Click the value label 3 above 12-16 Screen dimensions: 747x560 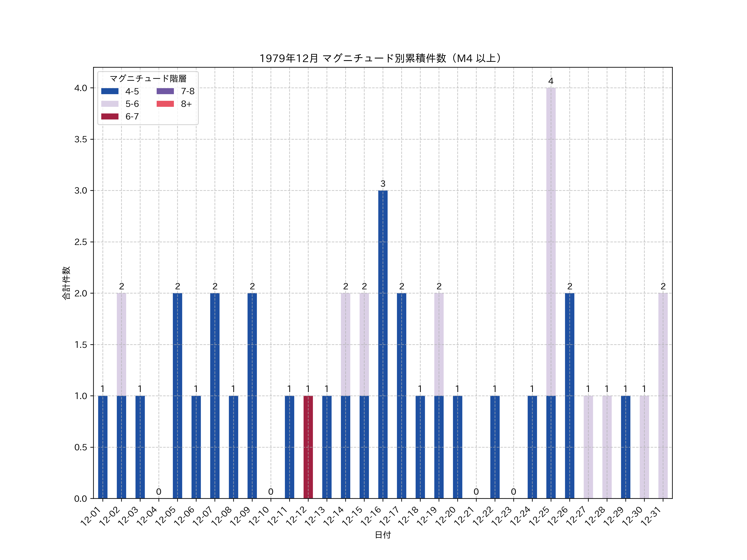coord(383,184)
